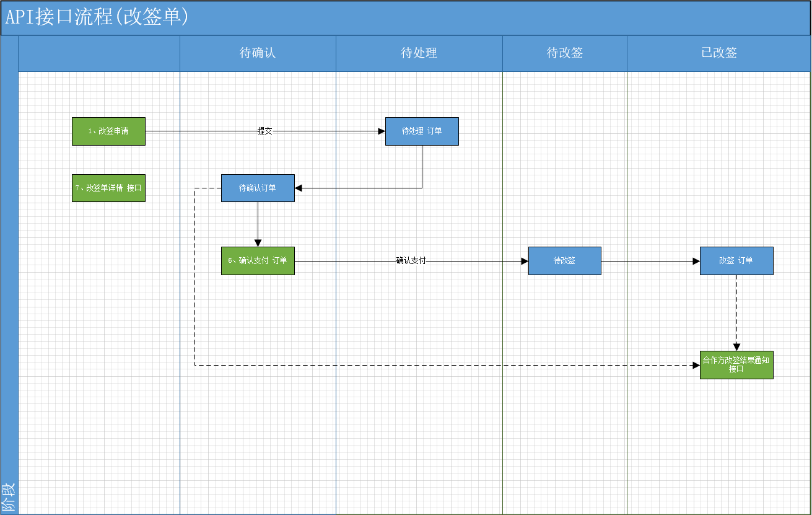Click the 待改签 swimlane header
This screenshot has width=812, height=515.
(x=564, y=53)
